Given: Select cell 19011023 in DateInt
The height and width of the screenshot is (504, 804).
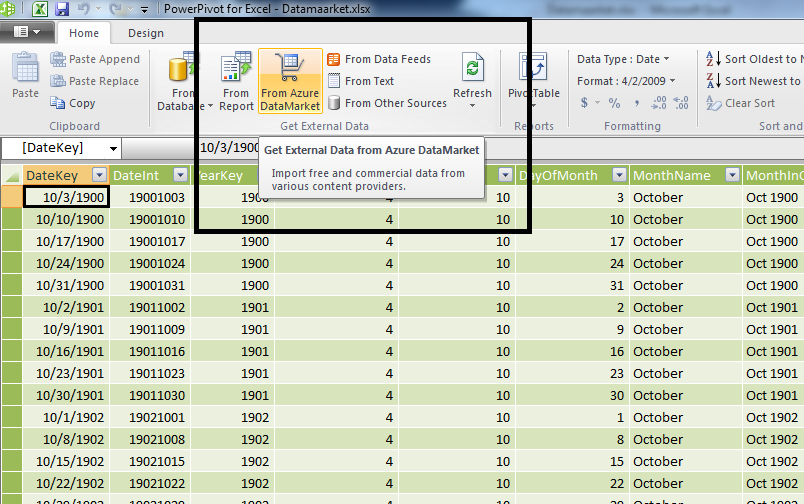Looking at the screenshot, I should coord(150,374).
